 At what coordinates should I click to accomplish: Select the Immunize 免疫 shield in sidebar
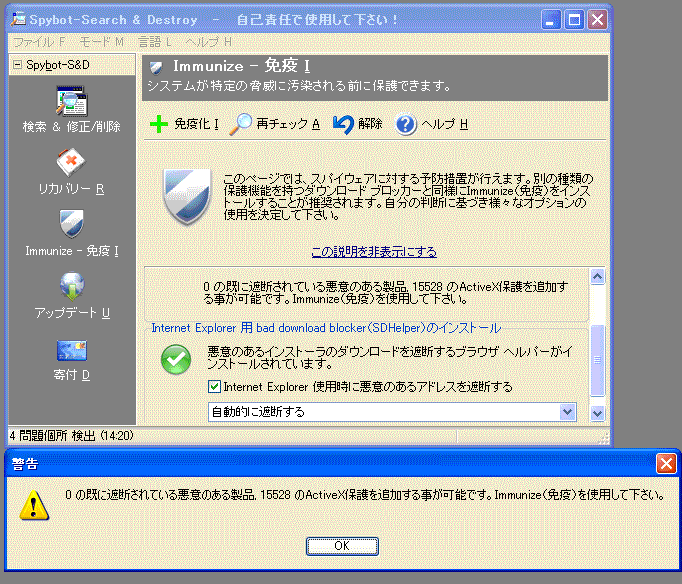tap(71, 224)
